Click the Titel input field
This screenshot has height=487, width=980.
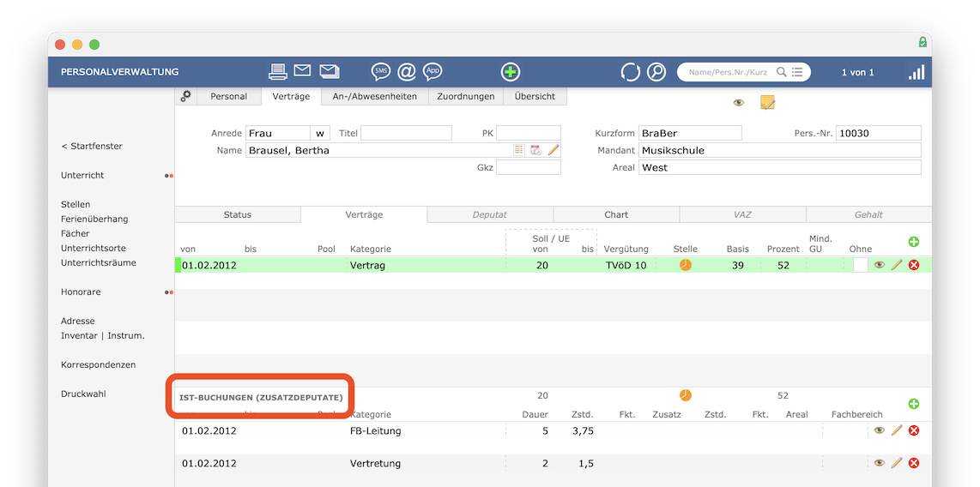[x=406, y=133]
